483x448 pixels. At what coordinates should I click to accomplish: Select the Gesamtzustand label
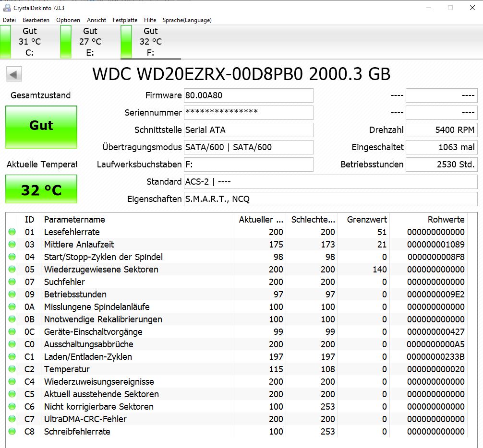point(41,95)
